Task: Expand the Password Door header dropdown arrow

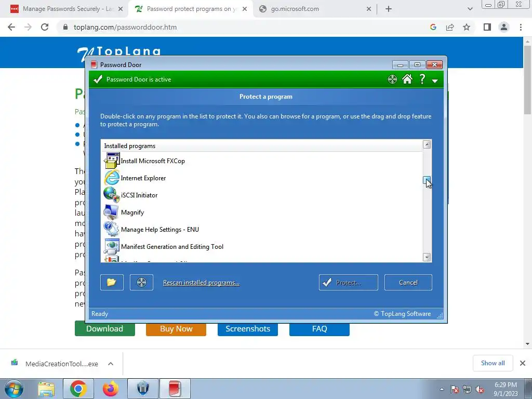Action: [x=435, y=81]
